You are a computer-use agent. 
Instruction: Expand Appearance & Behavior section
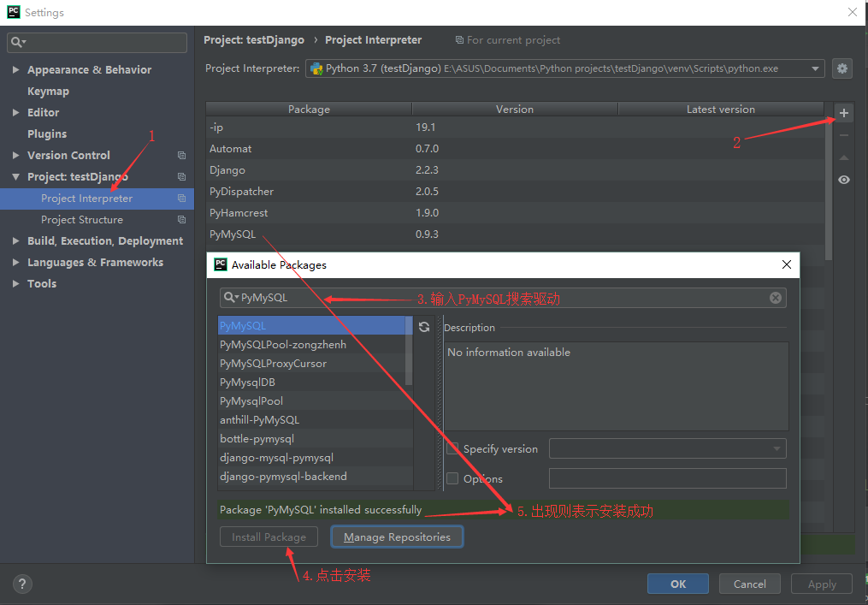point(16,70)
